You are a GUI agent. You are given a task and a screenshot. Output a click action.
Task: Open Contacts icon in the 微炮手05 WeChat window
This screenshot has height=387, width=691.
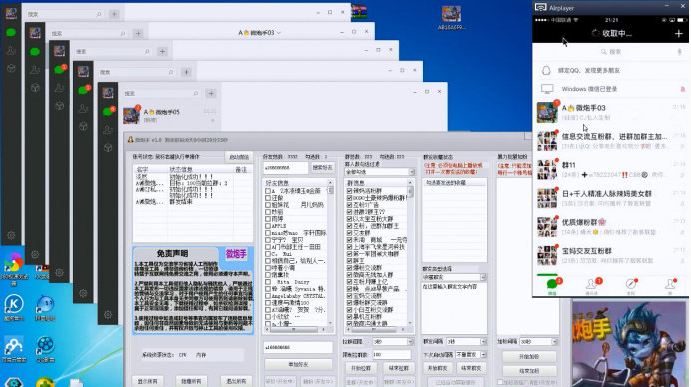tap(108, 130)
